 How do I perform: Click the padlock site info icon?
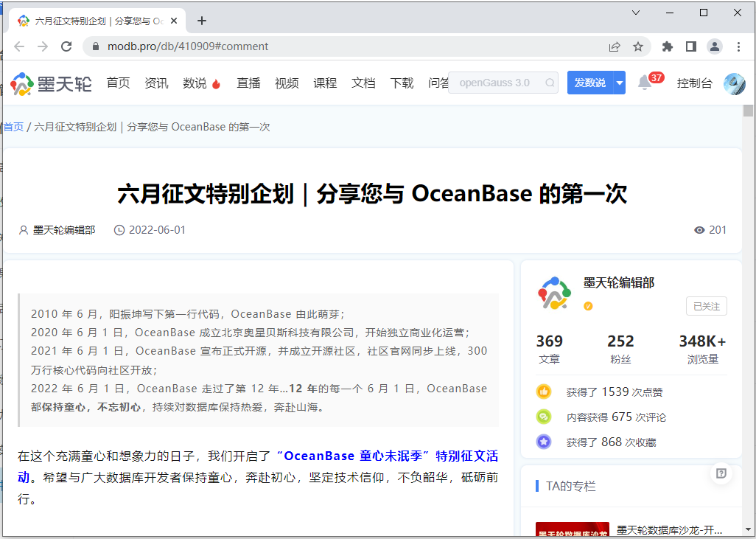click(96, 46)
